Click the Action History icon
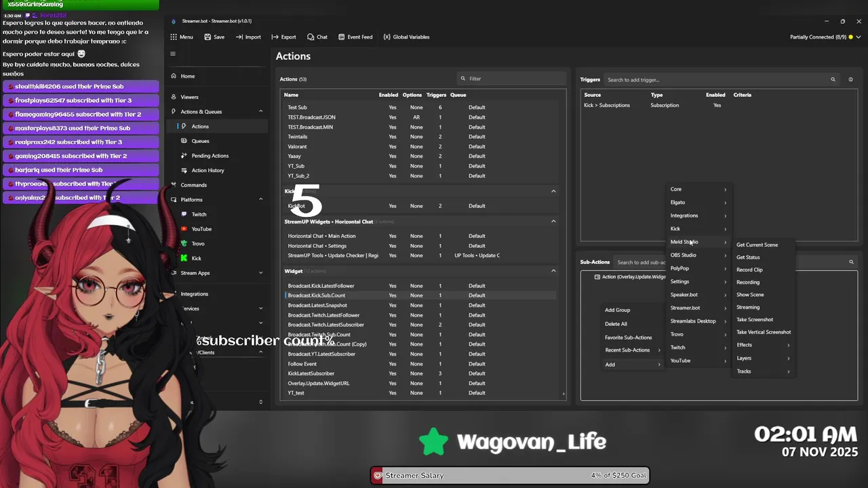This screenshot has width=868, height=488. point(184,170)
